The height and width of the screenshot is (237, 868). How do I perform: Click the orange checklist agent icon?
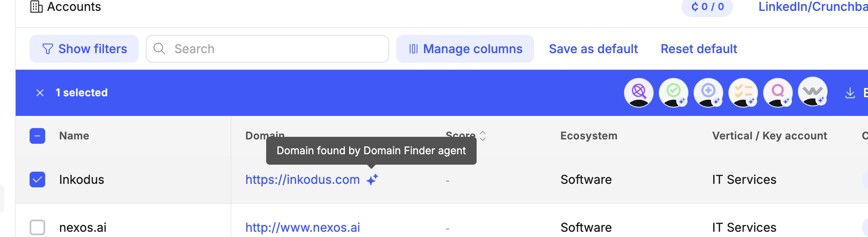743,92
